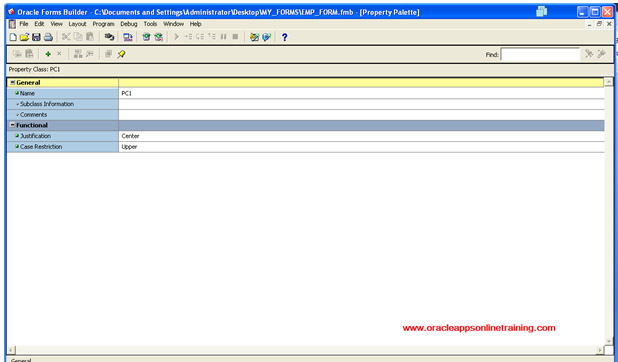Click Search Forward icon beside Find
The width and height of the screenshot is (618, 362).
pos(589,54)
